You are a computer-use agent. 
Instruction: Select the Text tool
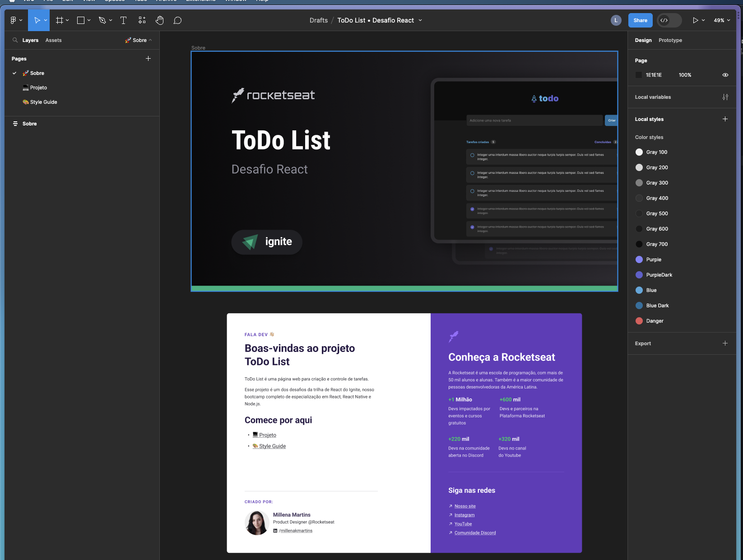tap(123, 20)
